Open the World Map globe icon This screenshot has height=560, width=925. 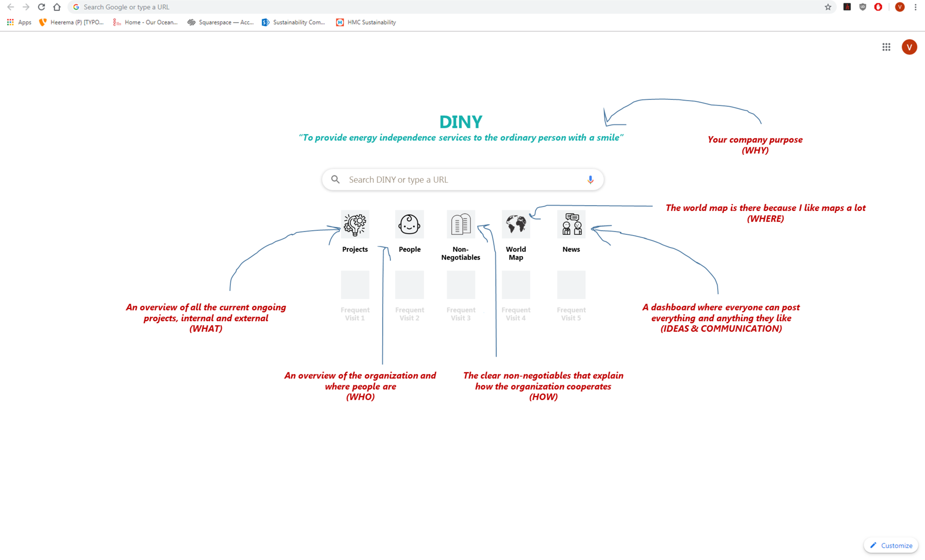516,225
